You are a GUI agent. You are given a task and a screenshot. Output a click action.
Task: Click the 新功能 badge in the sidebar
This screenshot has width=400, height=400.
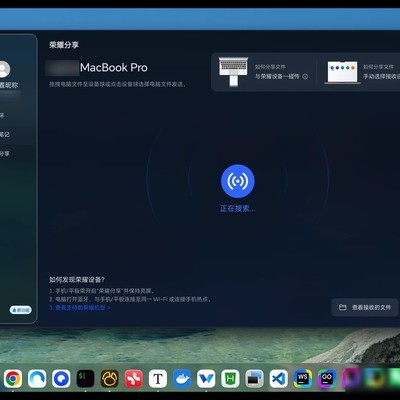click(21, 310)
